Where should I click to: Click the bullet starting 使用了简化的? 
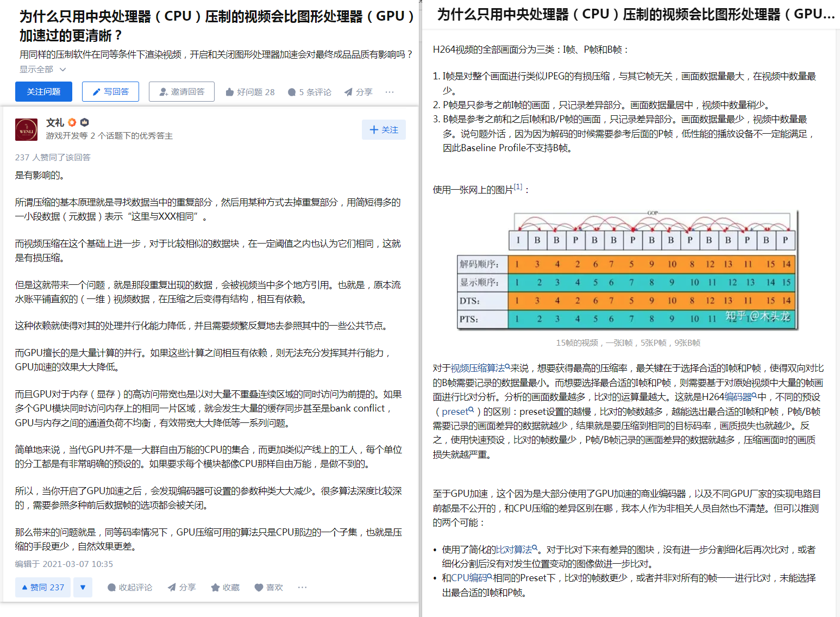(x=629, y=557)
